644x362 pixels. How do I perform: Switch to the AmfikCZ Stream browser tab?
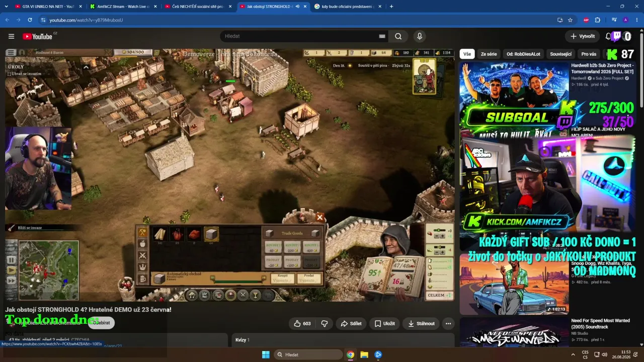[x=124, y=7]
